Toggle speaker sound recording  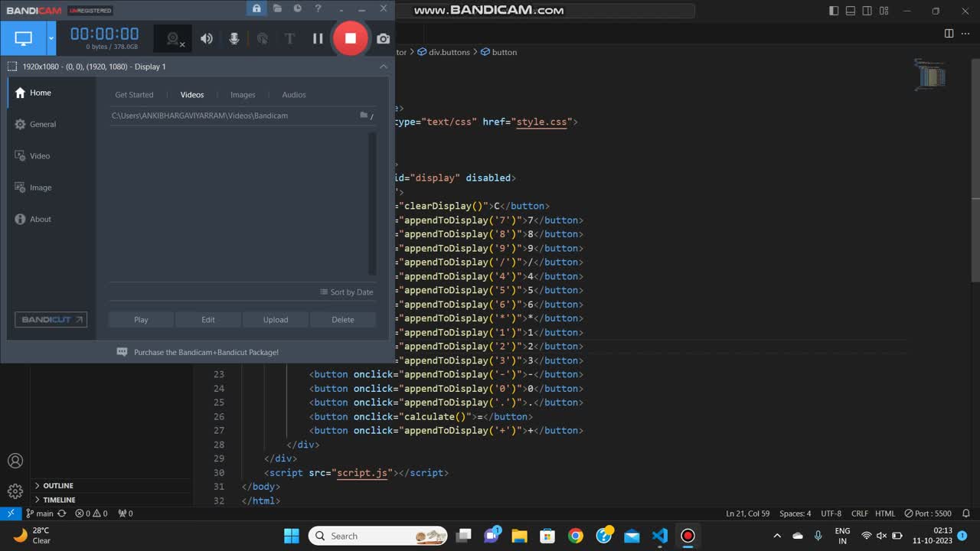pyautogui.click(x=207, y=38)
